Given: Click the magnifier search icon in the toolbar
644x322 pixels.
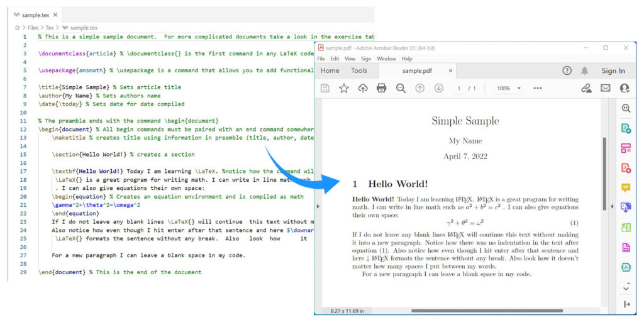Looking at the screenshot, I should [401, 89].
